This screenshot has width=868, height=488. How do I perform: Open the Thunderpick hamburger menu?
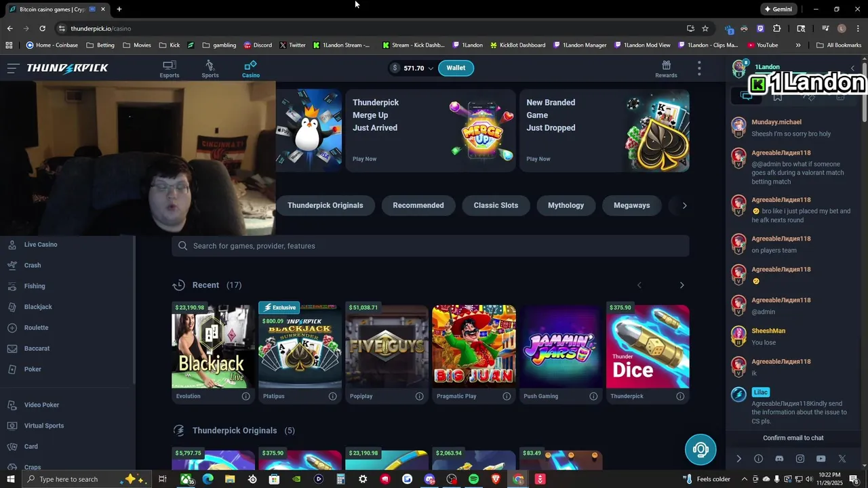12,68
